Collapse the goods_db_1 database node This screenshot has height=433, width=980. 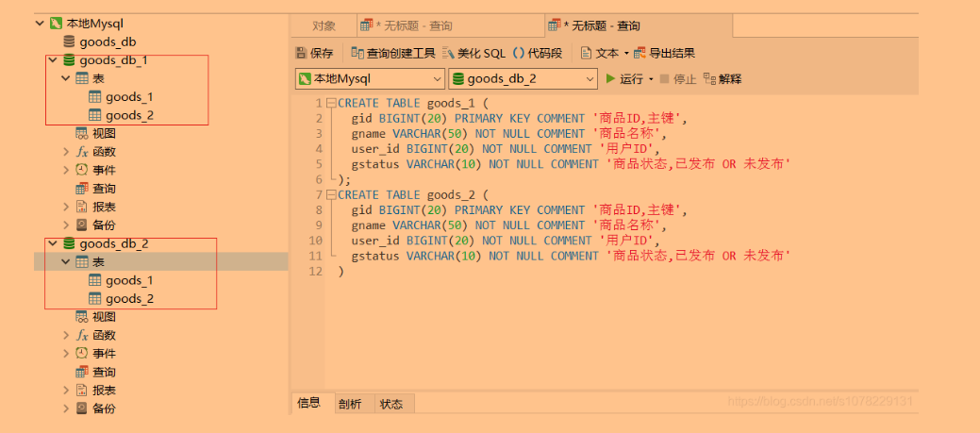[x=53, y=60]
